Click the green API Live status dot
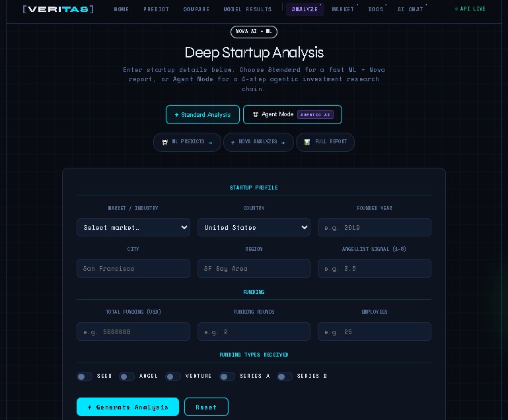Viewport: 508px width, 420px height. click(456, 9)
